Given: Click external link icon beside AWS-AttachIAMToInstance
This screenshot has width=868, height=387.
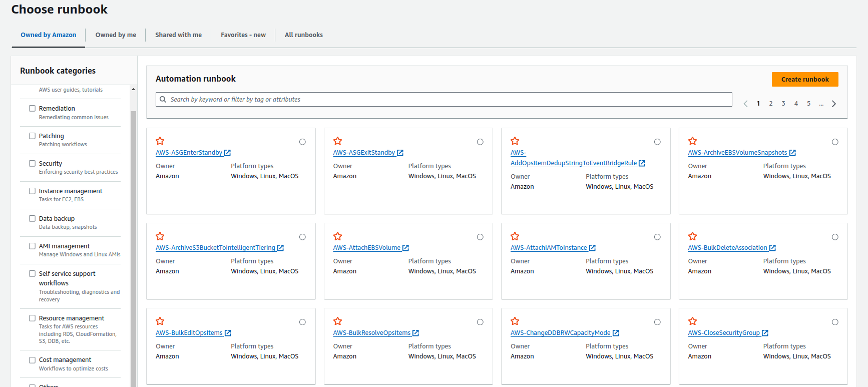Looking at the screenshot, I should point(593,248).
